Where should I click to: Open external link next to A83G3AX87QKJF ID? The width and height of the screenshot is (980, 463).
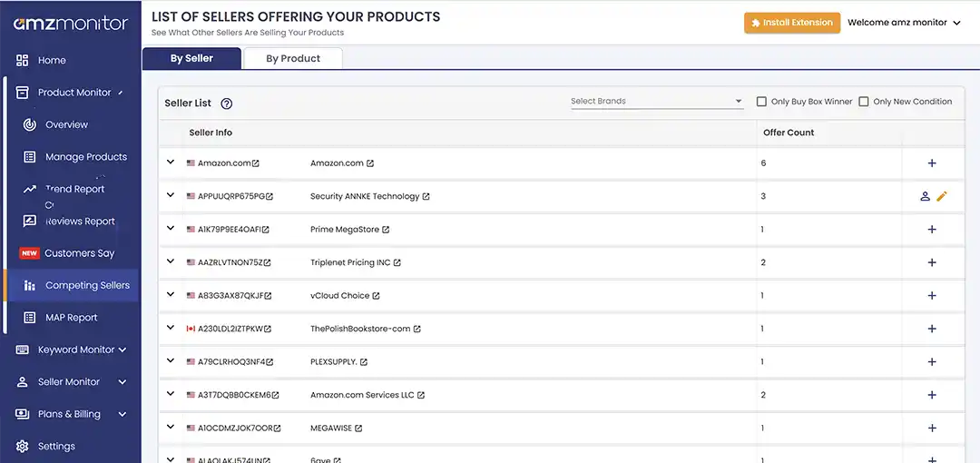(268, 296)
